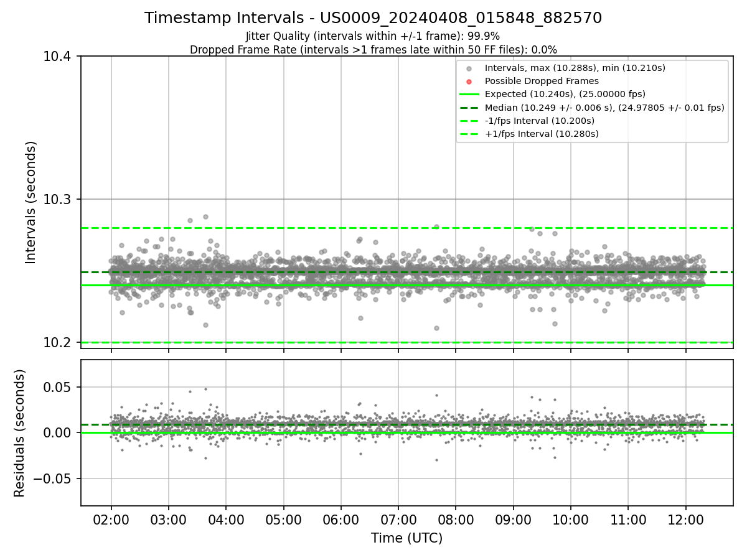Click the legend entry starting 'Median (10.249'

click(604, 108)
